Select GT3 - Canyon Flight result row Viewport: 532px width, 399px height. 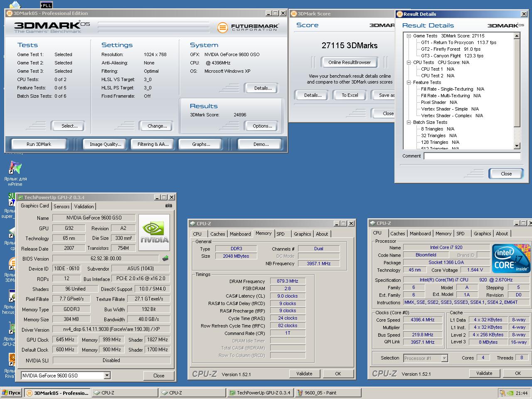click(452, 56)
